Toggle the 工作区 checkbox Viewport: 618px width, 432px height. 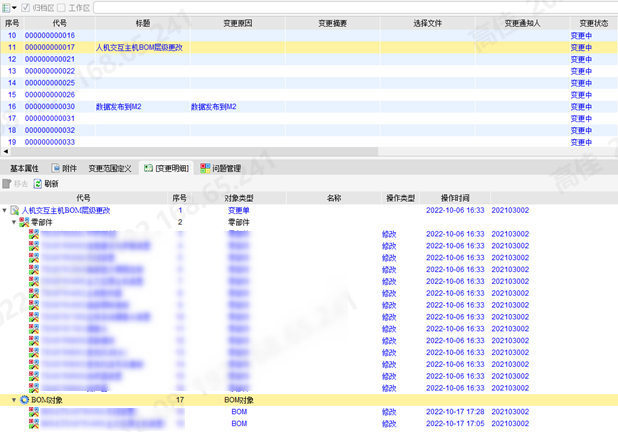click(x=62, y=8)
